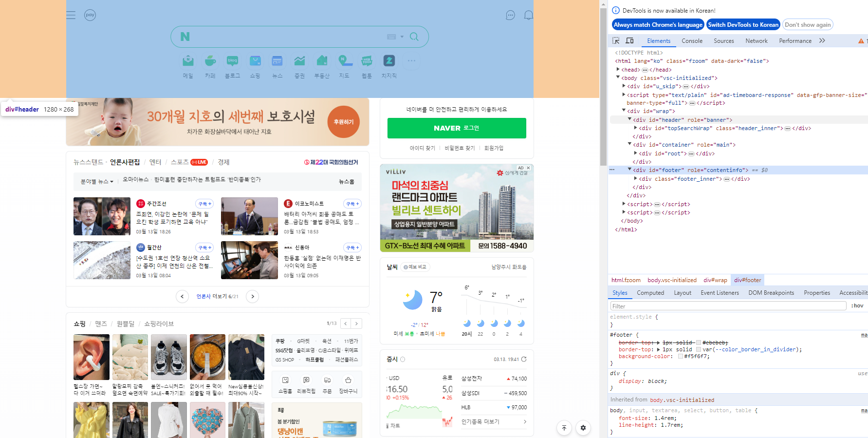Open the 분야별 뉴스 dropdown
This screenshot has width=868, height=438.
(97, 182)
